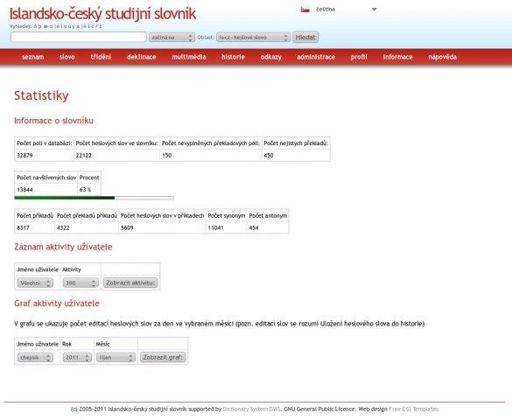This screenshot has width=512, height=420.
Task: Select the headword count value 22122
Action: click(x=84, y=156)
